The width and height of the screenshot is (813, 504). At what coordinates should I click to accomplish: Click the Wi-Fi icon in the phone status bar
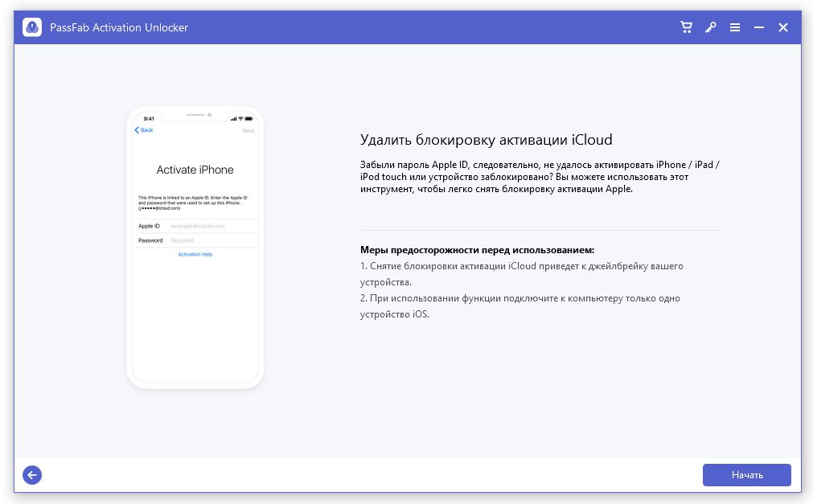[x=241, y=118]
